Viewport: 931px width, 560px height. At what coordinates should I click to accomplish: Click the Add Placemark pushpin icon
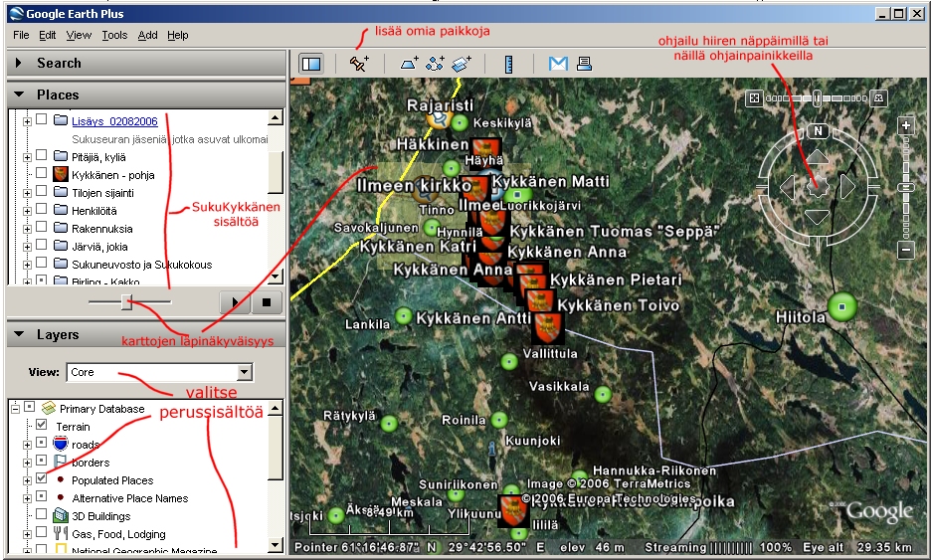point(359,64)
